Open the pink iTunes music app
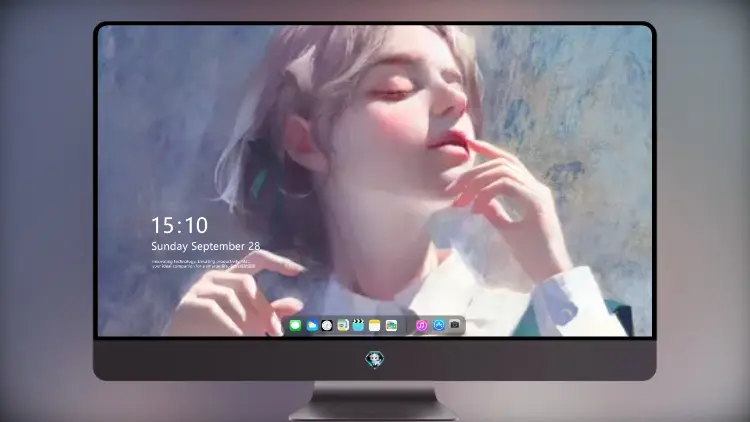750x422 pixels. click(421, 326)
